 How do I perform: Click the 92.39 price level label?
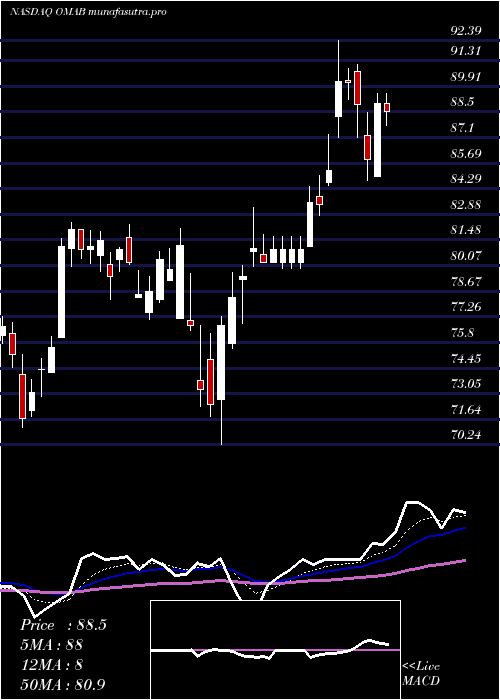466,31
